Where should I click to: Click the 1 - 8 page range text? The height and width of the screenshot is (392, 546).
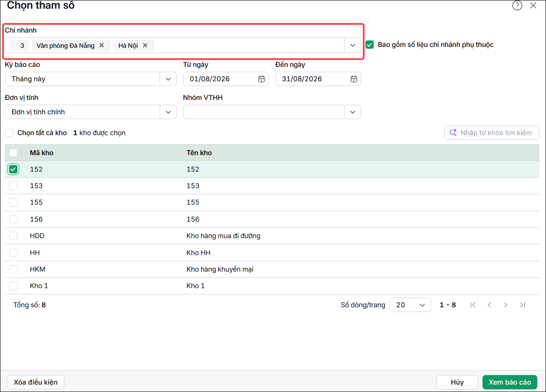point(448,305)
